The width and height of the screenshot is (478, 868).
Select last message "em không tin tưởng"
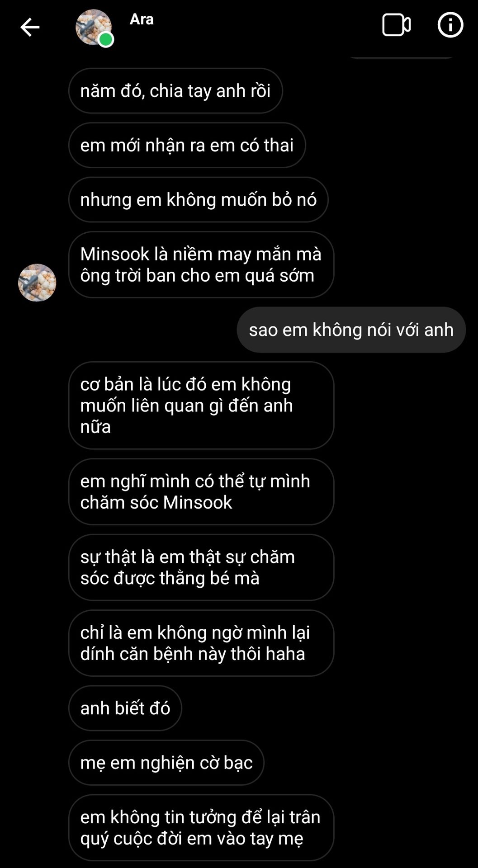tap(201, 828)
